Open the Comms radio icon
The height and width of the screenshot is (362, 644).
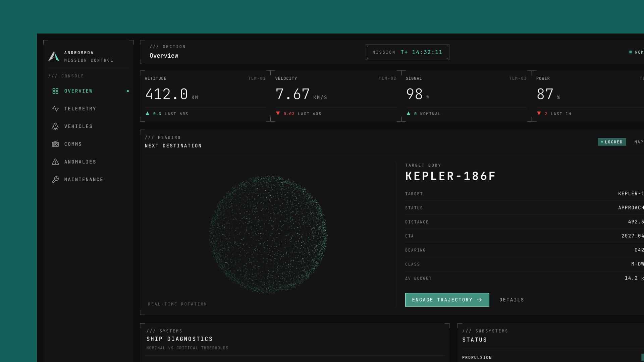55,144
